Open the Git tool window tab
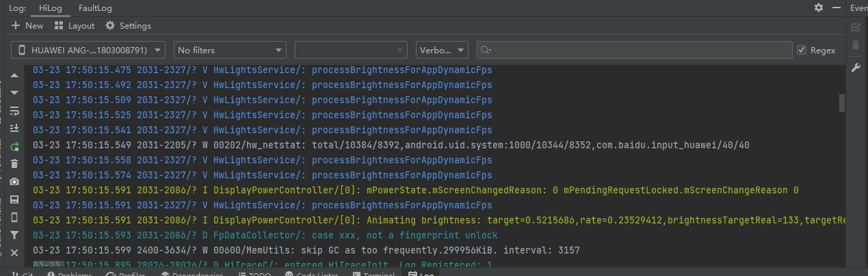Image resolution: width=868 pixels, height=276 pixels. coord(22,274)
